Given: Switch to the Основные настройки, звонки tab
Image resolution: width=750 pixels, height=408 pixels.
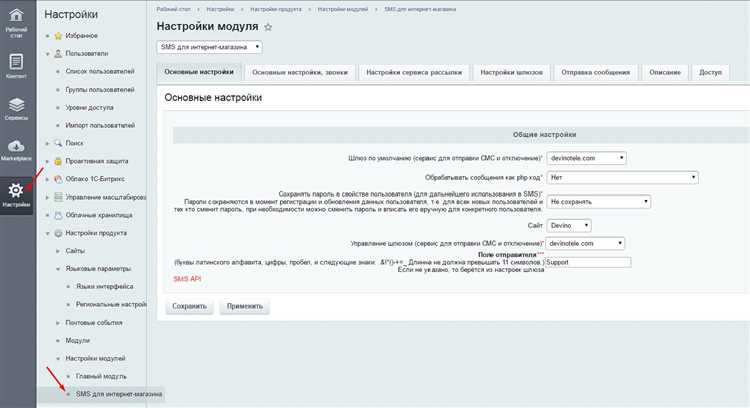Looking at the screenshot, I should (300, 73).
